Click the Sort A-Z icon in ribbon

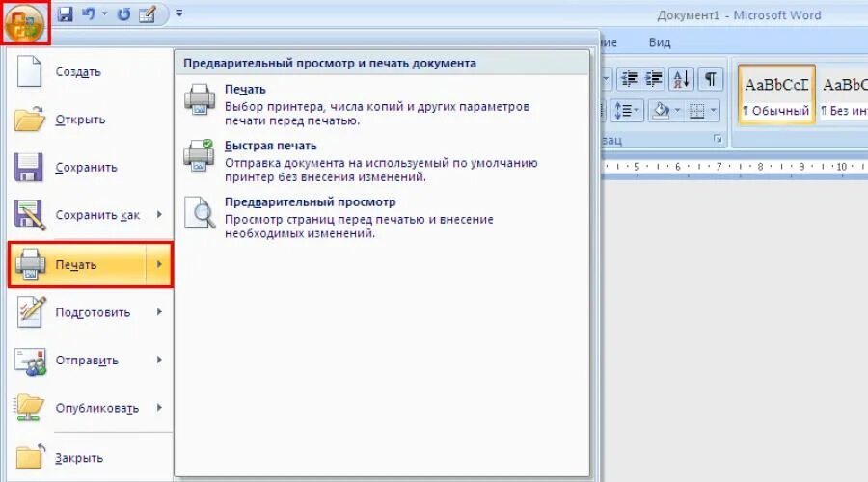[681, 80]
